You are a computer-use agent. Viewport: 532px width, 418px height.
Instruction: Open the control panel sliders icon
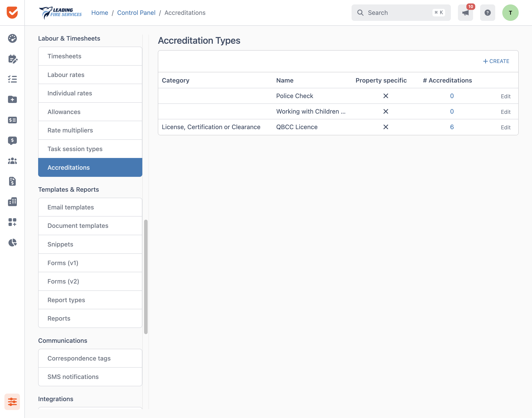pyautogui.click(x=12, y=402)
